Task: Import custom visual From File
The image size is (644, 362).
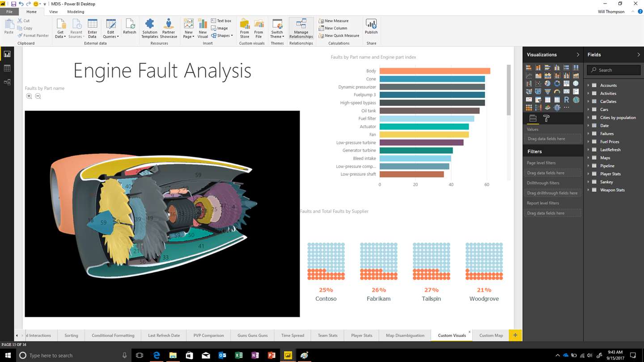Action: (x=258, y=29)
